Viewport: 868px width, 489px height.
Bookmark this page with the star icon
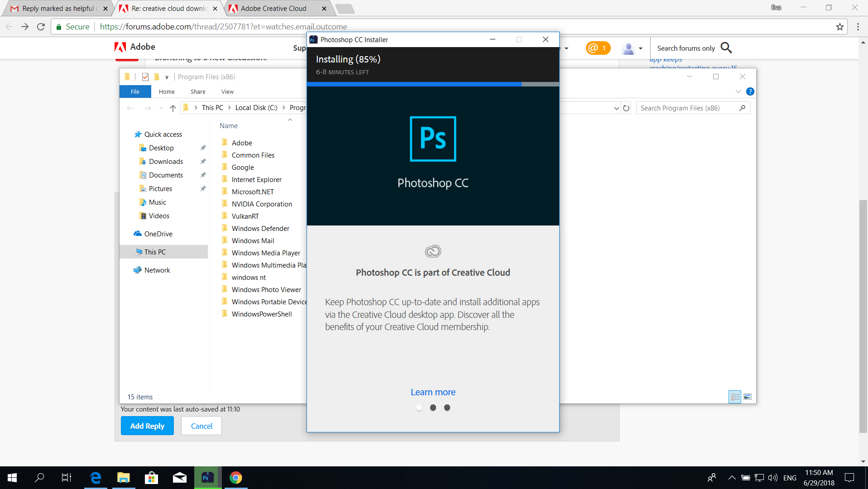pyautogui.click(x=840, y=27)
